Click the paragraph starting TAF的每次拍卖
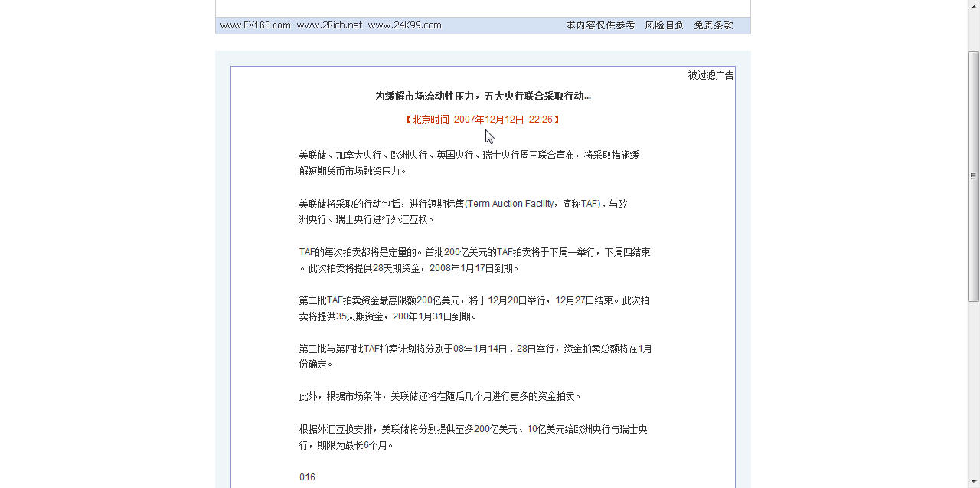Viewport: 980px width, 488px height. 475,260
